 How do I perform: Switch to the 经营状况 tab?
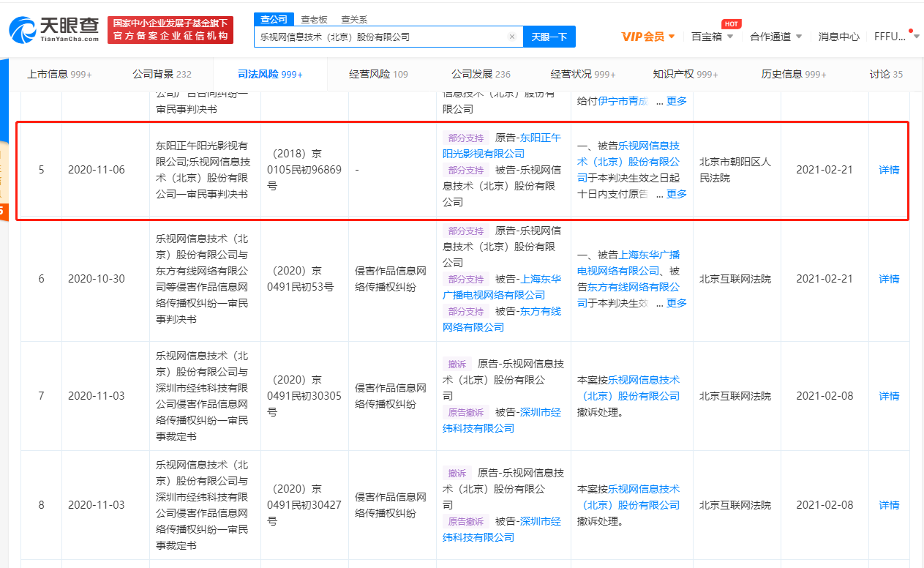[583, 74]
